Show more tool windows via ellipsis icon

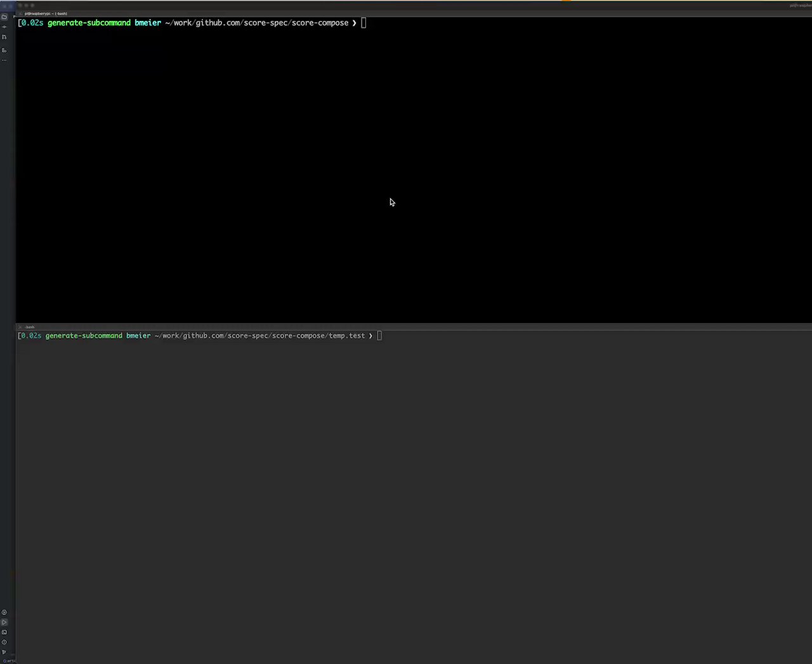[x=4, y=60]
